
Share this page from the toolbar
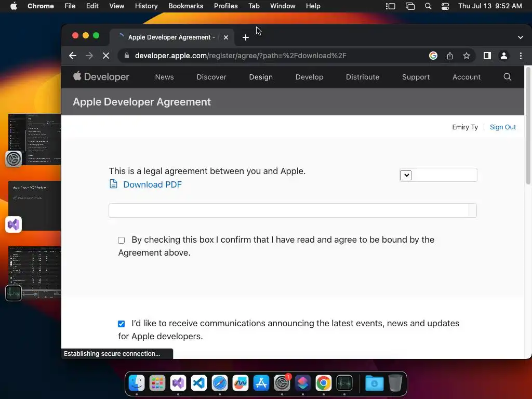[x=450, y=56]
